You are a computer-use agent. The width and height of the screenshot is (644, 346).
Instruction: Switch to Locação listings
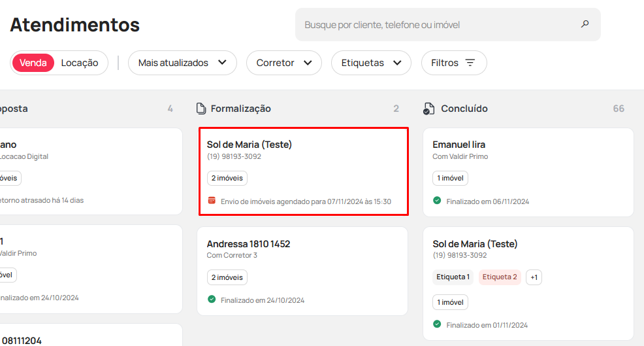80,63
